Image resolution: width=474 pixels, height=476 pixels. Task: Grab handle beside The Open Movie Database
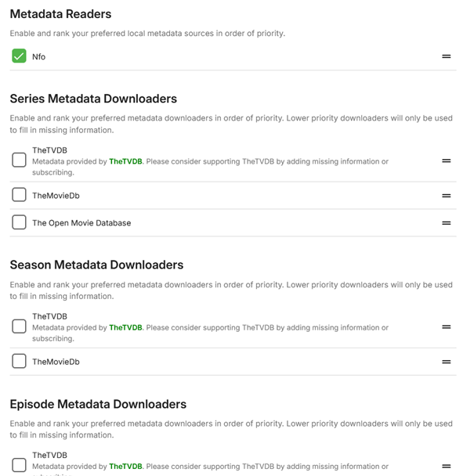point(446,223)
